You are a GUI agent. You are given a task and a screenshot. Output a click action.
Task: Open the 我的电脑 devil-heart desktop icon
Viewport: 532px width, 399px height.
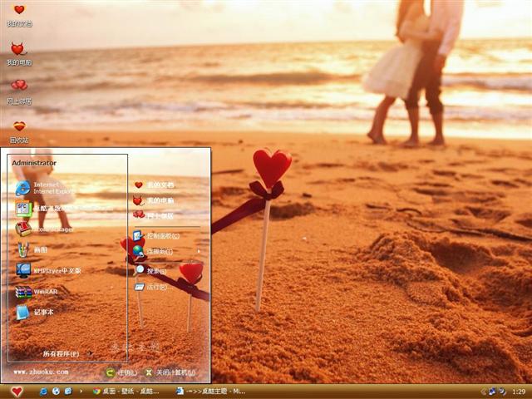coord(18,54)
